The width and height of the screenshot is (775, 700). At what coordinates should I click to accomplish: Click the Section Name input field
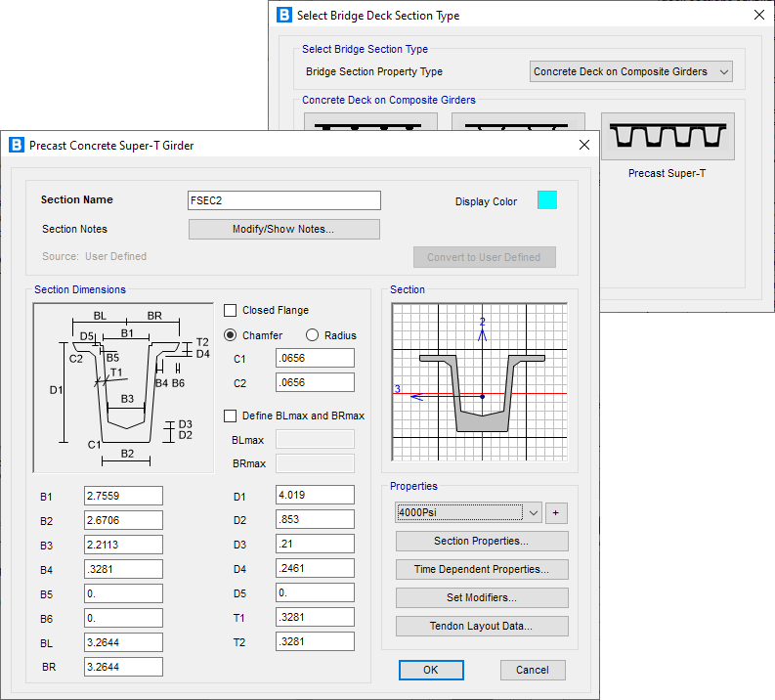283,200
